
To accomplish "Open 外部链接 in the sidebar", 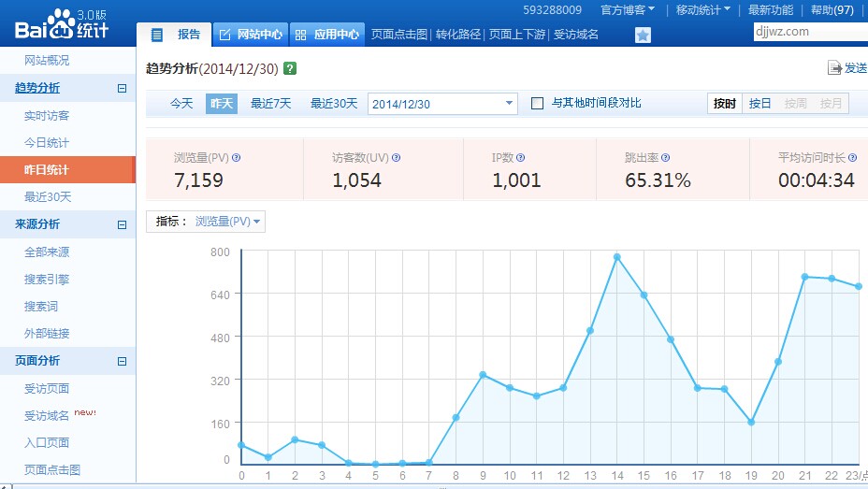I will tap(47, 334).
